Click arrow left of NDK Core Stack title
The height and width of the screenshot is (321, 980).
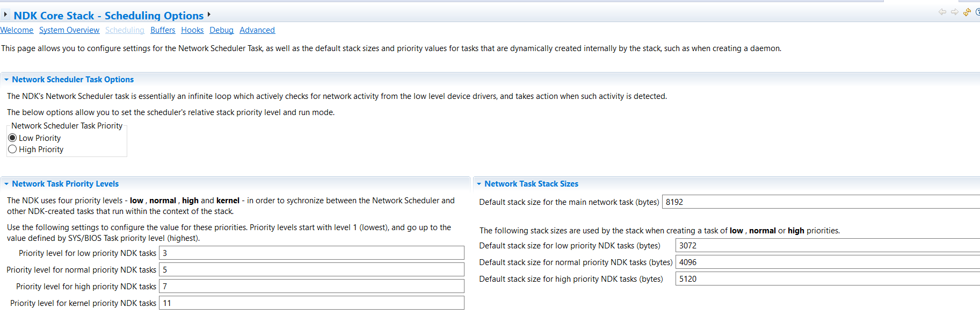point(5,15)
